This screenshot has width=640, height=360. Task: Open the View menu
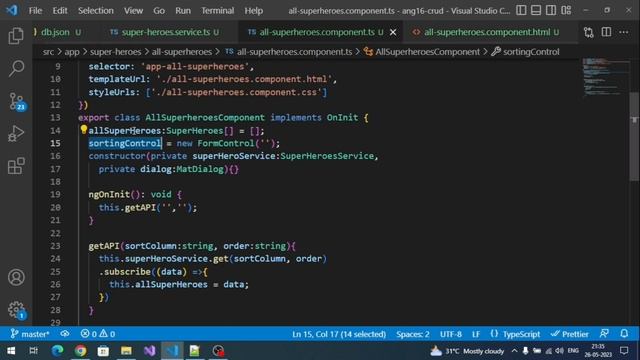(133, 11)
